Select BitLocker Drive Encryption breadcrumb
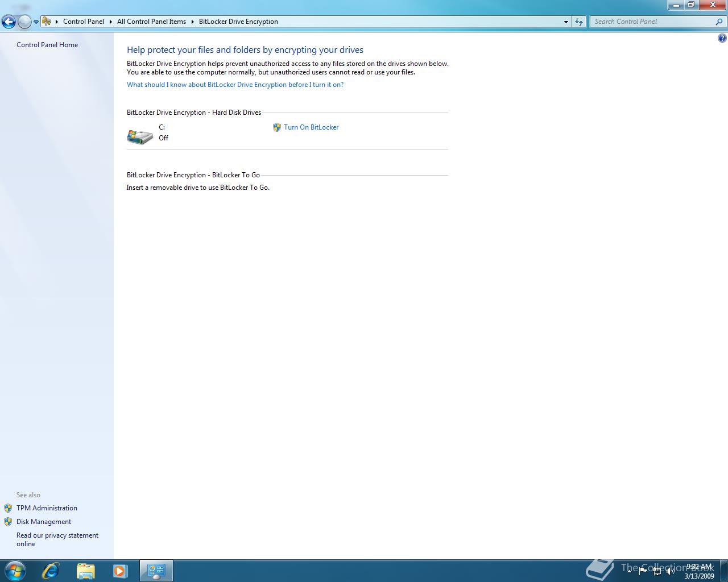Image resolution: width=728 pixels, height=582 pixels. pos(238,22)
